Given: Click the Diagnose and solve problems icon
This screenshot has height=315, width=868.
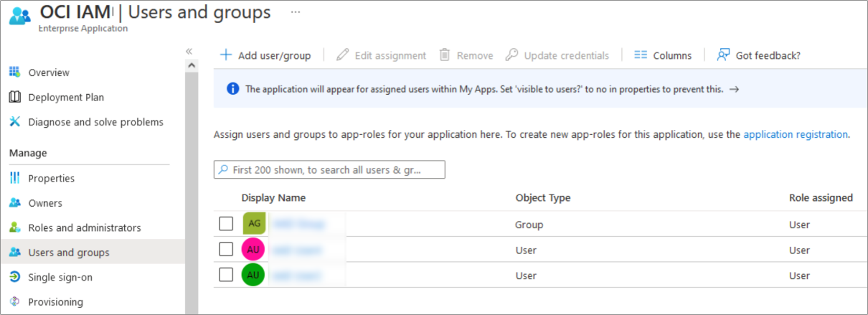Looking at the screenshot, I should point(15,122).
